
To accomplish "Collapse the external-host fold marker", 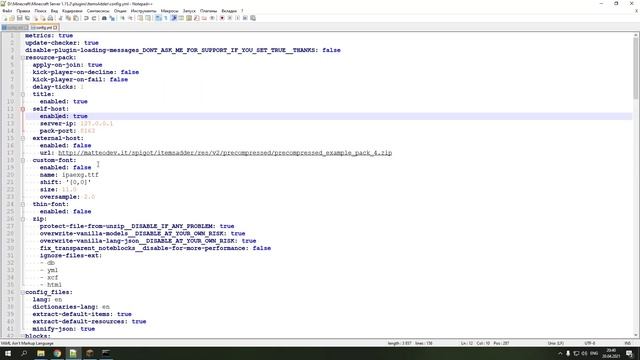I will [x=23, y=138].
